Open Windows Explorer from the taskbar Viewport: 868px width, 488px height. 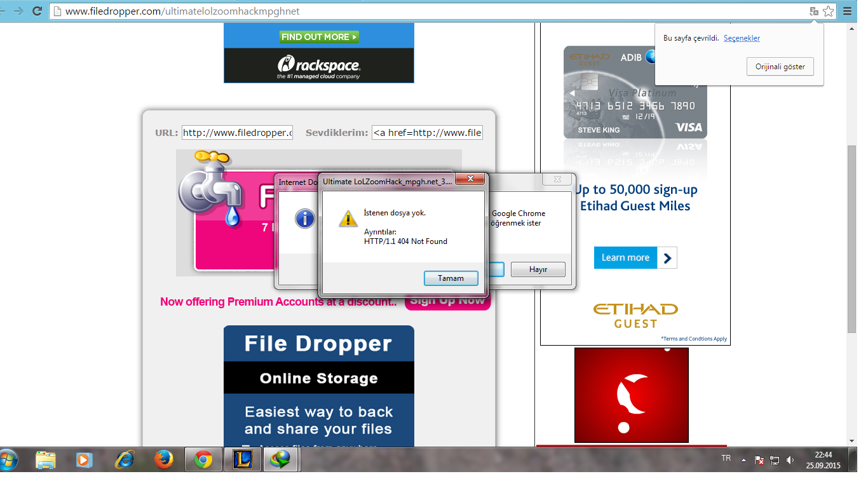pos(45,459)
